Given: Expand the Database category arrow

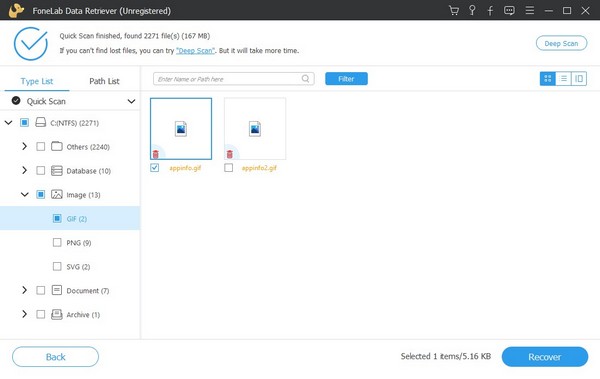Looking at the screenshot, I should (x=24, y=170).
